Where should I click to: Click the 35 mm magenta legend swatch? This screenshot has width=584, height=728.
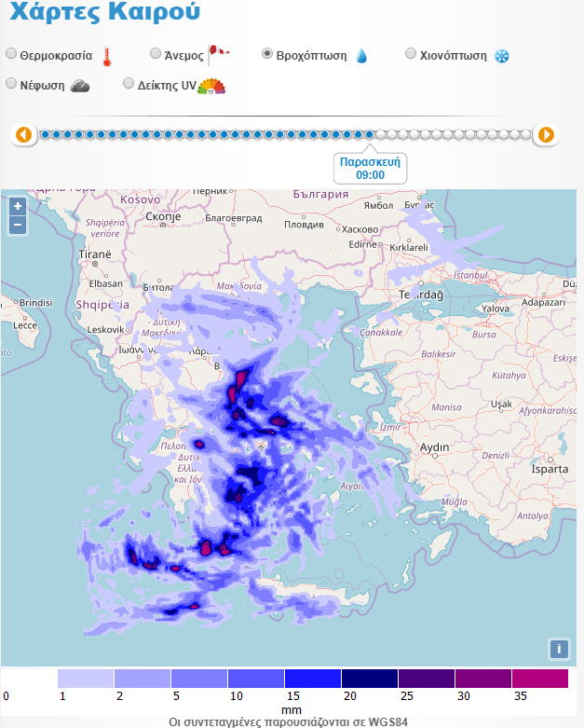tap(539, 678)
